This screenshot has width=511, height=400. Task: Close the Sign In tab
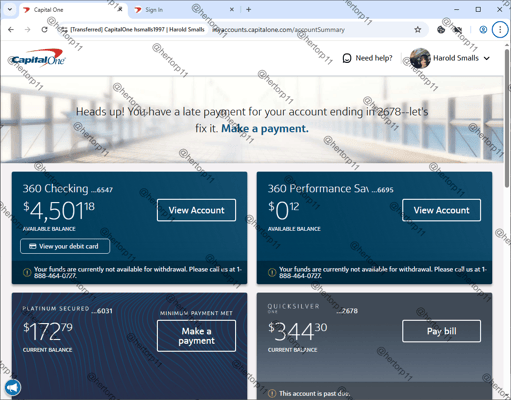pos(232,10)
